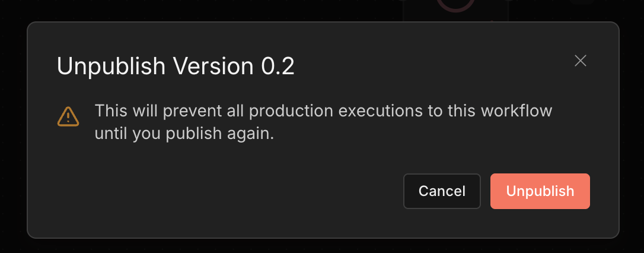Click the Cancel button

442,191
